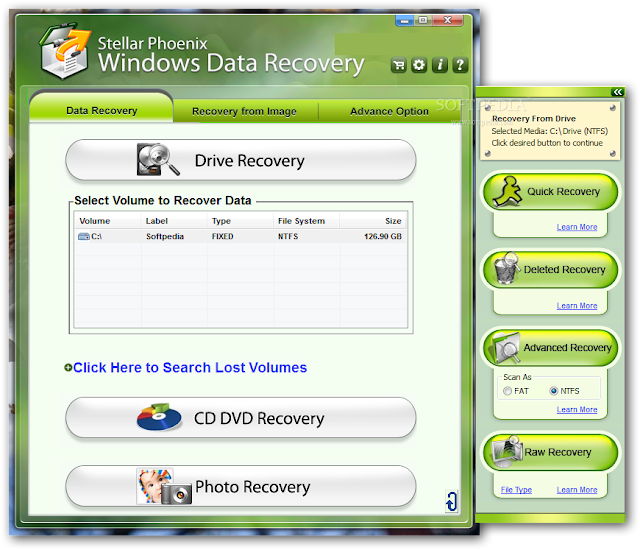Click the Stellar Phoenix box logo
This screenshot has height=550, width=640.
pos(65,51)
